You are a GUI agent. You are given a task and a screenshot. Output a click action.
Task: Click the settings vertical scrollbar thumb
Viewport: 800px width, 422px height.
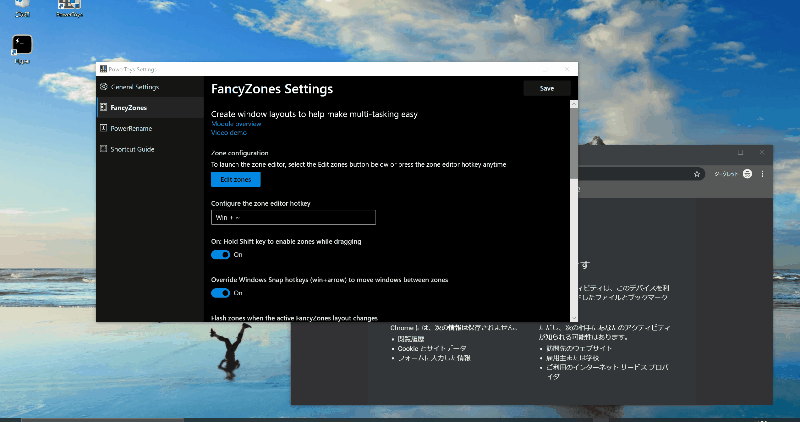point(574,143)
